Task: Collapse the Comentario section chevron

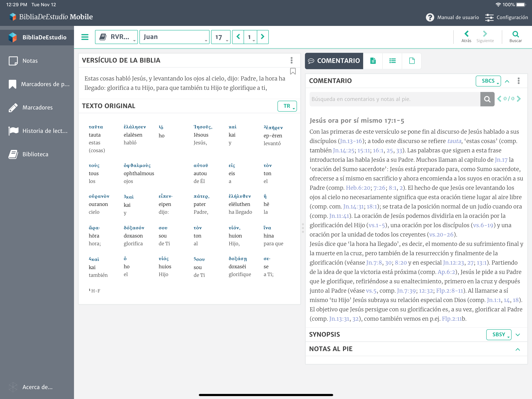Action: pos(507,81)
